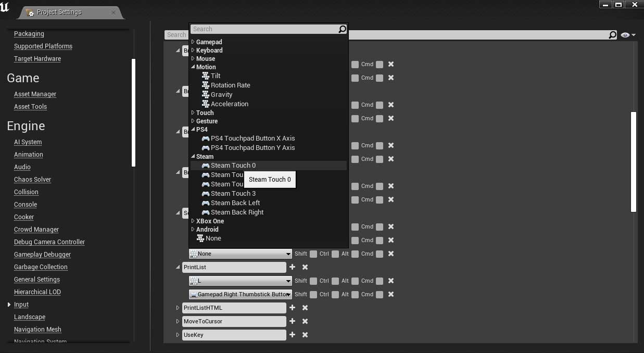This screenshot has width=644, height=353.
Task: Tick Cmd for Gamepad Right Thumbstick Button binding
Action: pyautogui.click(x=380, y=295)
